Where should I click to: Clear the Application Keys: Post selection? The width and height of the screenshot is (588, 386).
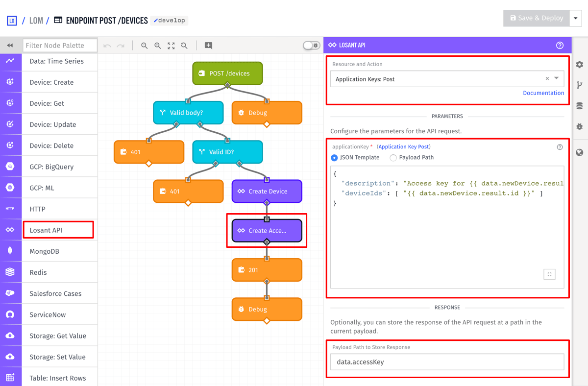(x=547, y=79)
